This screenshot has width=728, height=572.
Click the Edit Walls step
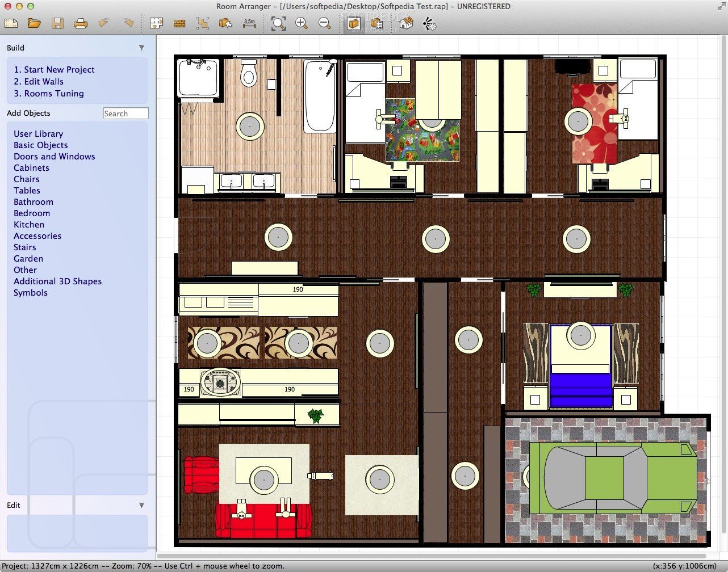pyautogui.click(x=39, y=82)
